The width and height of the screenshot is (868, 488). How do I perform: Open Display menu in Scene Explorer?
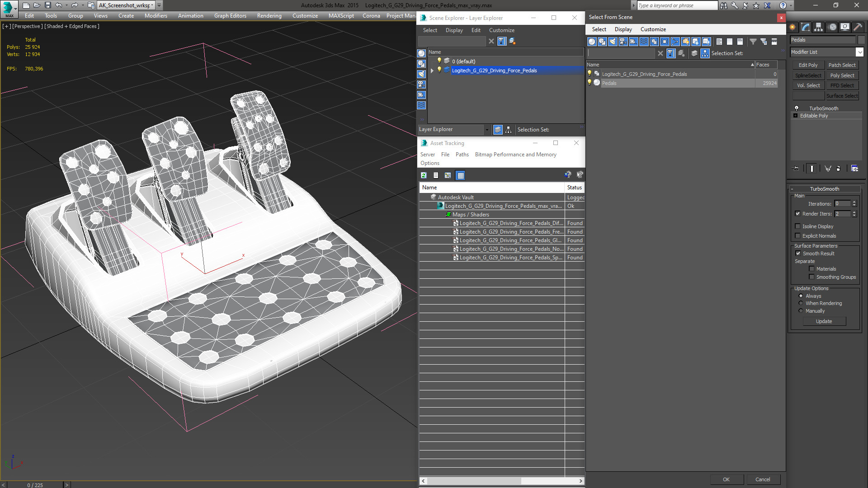pyautogui.click(x=454, y=30)
